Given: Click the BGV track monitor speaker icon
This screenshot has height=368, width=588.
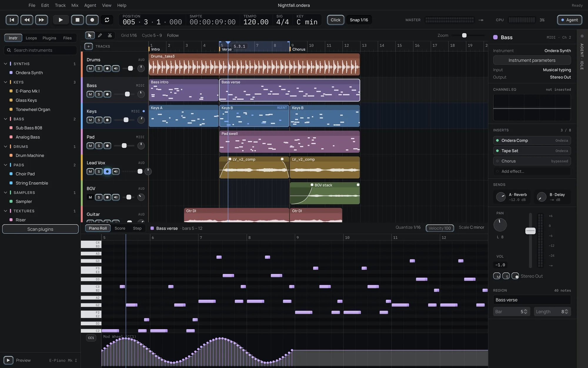Looking at the screenshot, I should coord(116,197).
